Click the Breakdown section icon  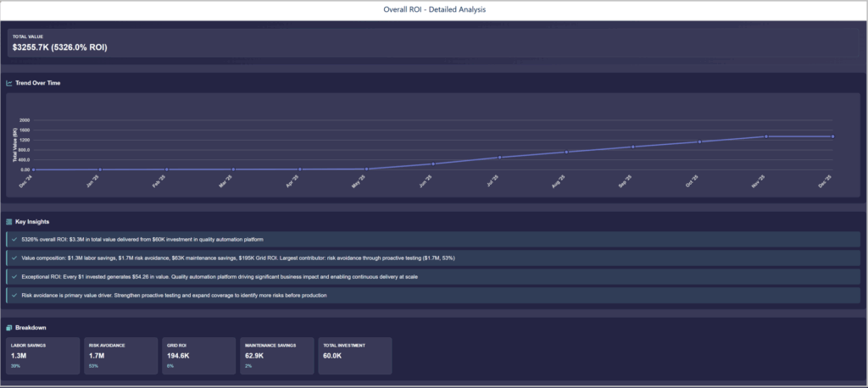[9, 328]
